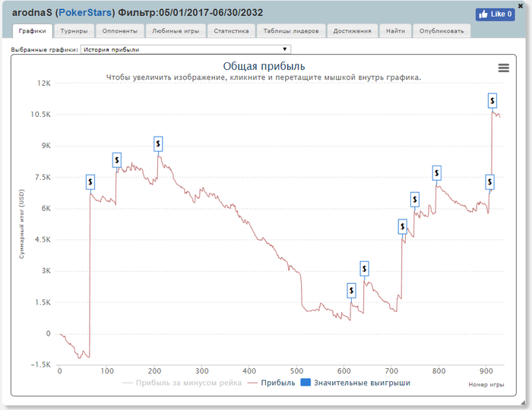The width and height of the screenshot is (532, 410).
Task: Open the Достижения tab
Action: [352, 31]
